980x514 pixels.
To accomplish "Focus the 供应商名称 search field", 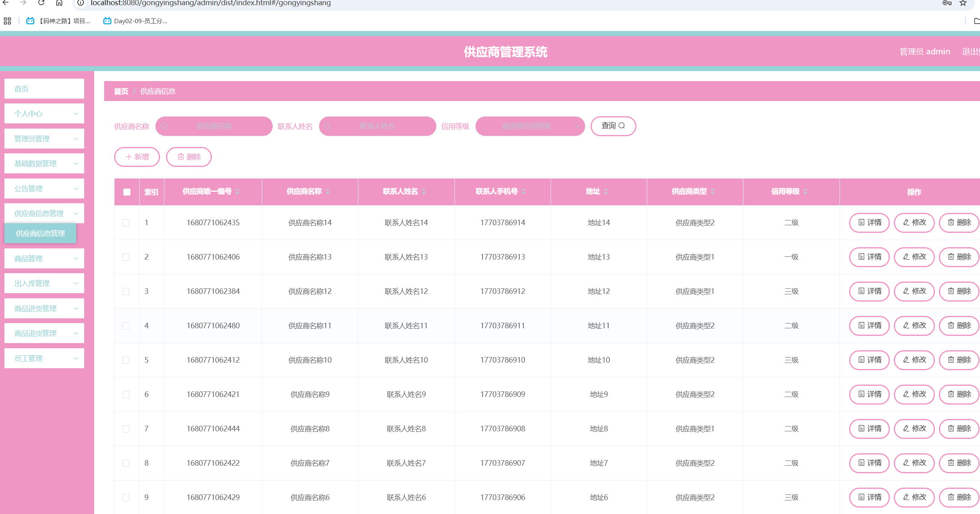I will (214, 126).
